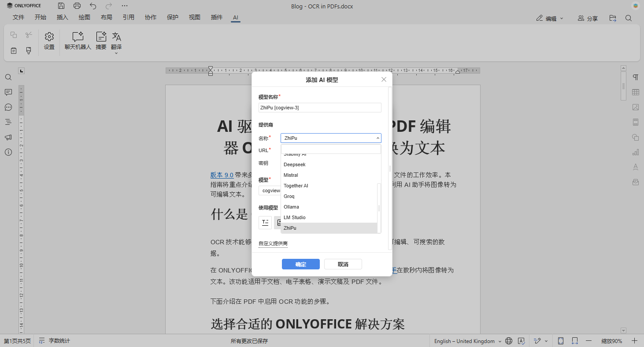Open chart settings in right sidebar
644x347 pixels.
tap(636, 152)
